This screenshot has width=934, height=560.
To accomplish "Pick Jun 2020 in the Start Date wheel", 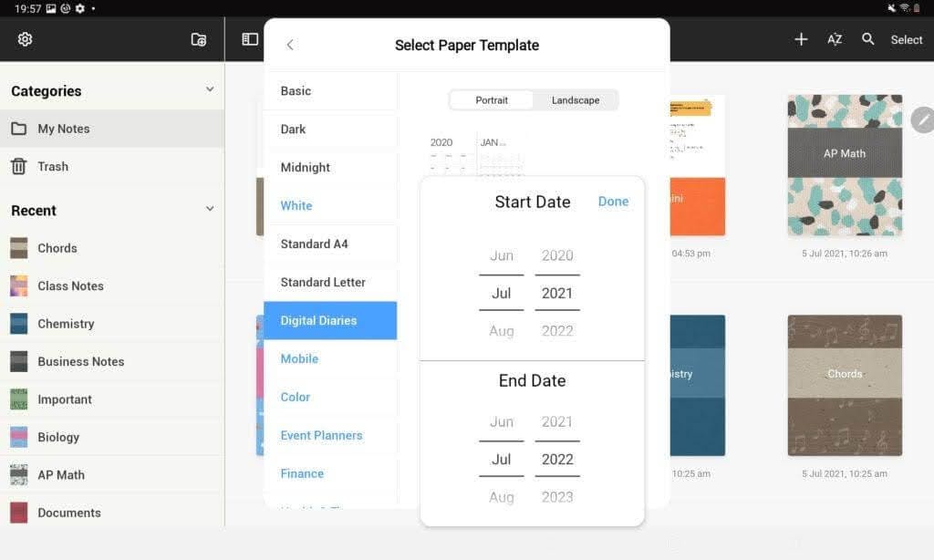I will pyautogui.click(x=529, y=255).
